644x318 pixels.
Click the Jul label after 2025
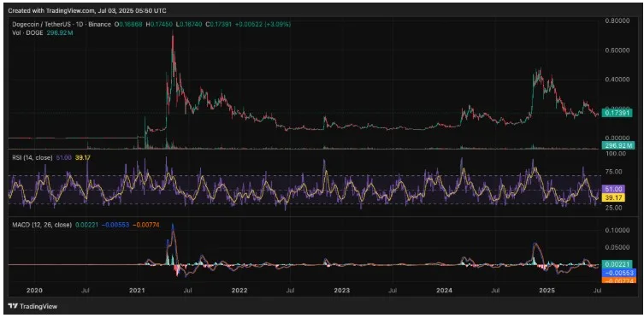(598, 291)
